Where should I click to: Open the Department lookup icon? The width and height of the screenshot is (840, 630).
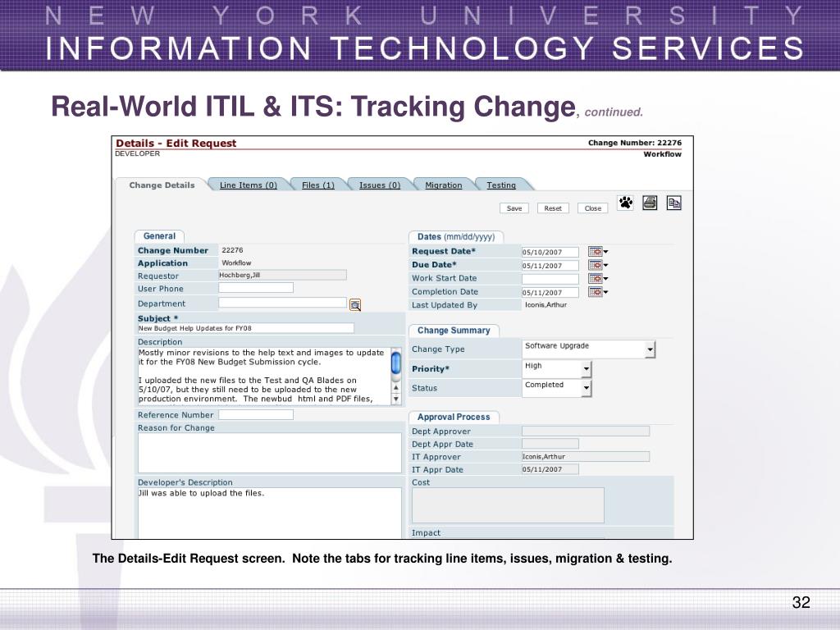pos(354,305)
